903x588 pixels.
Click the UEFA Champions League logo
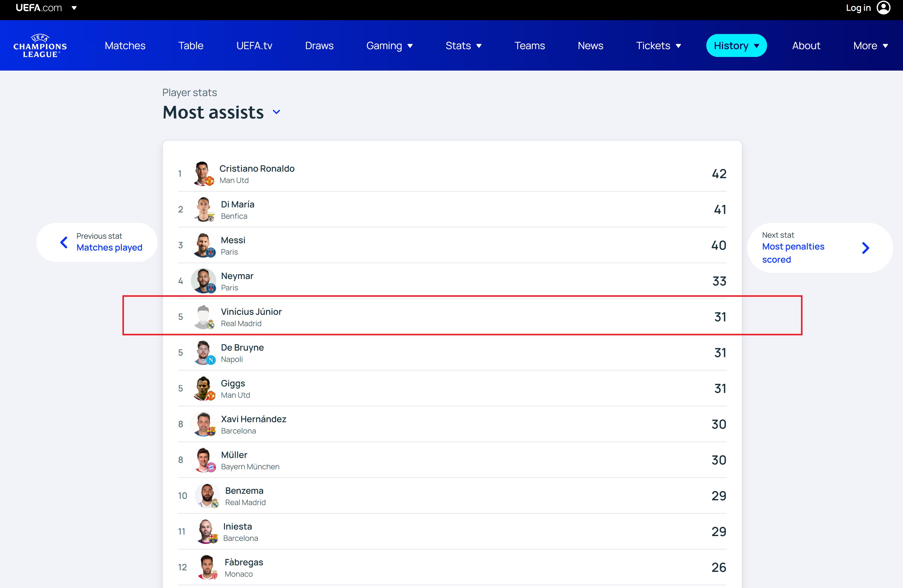pos(40,46)
